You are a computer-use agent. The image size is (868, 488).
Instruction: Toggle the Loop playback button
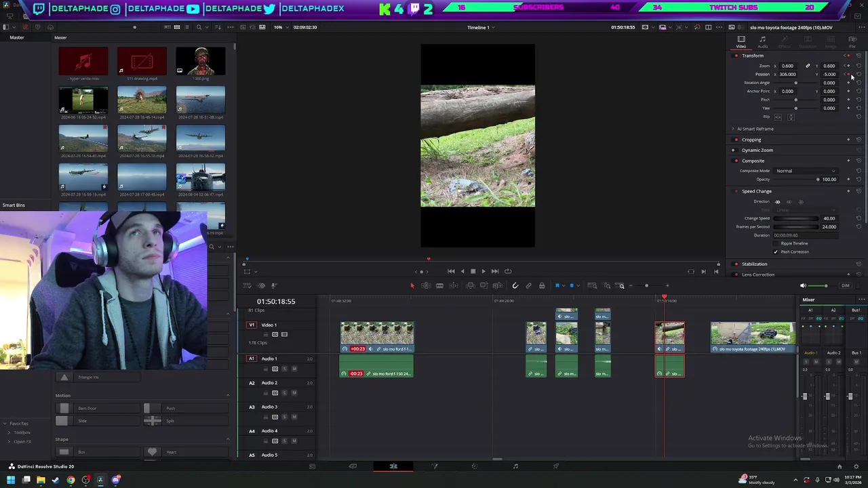[508, 271]
